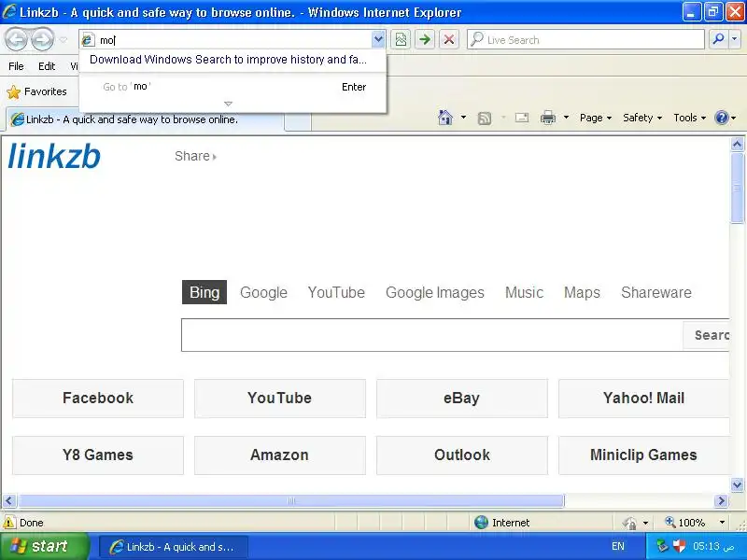
Task: Open the YouTube shortcut tile
Action: click(279, 399)
